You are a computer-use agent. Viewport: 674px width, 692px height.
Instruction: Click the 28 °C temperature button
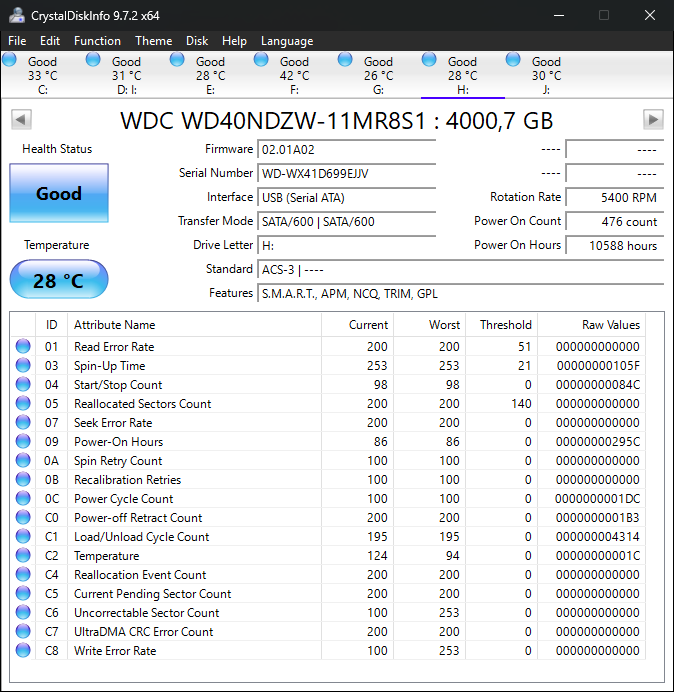point(58,280)
